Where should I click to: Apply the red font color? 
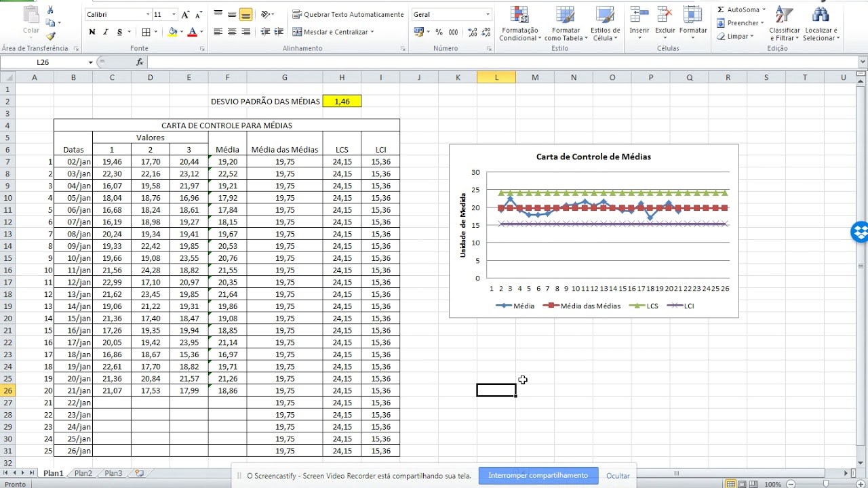(193, 32)
